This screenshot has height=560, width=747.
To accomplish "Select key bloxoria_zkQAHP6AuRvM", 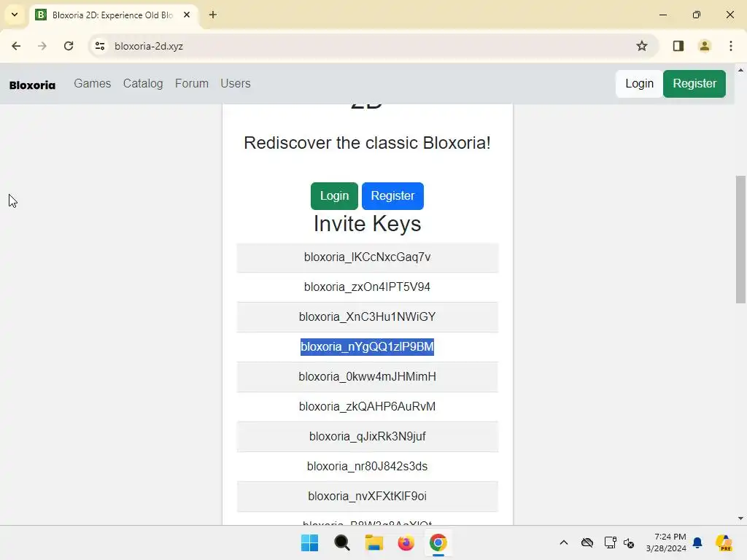I will tap(368, 407).
